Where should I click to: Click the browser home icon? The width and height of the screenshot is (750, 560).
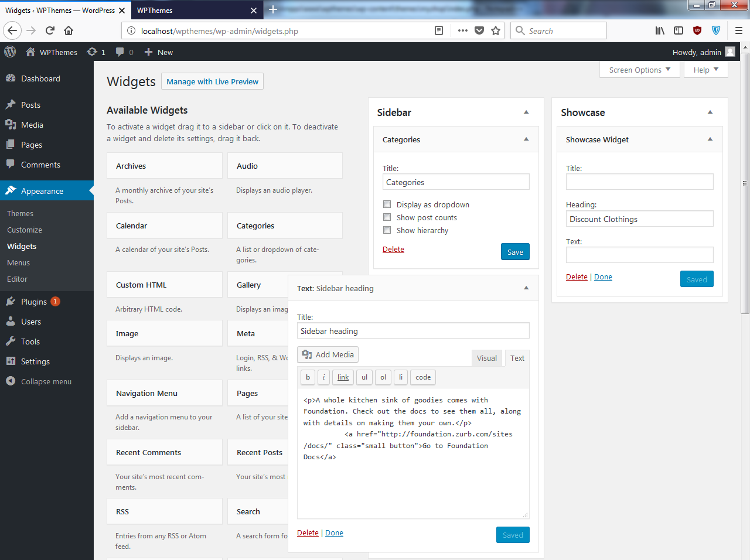pos(69,30)
